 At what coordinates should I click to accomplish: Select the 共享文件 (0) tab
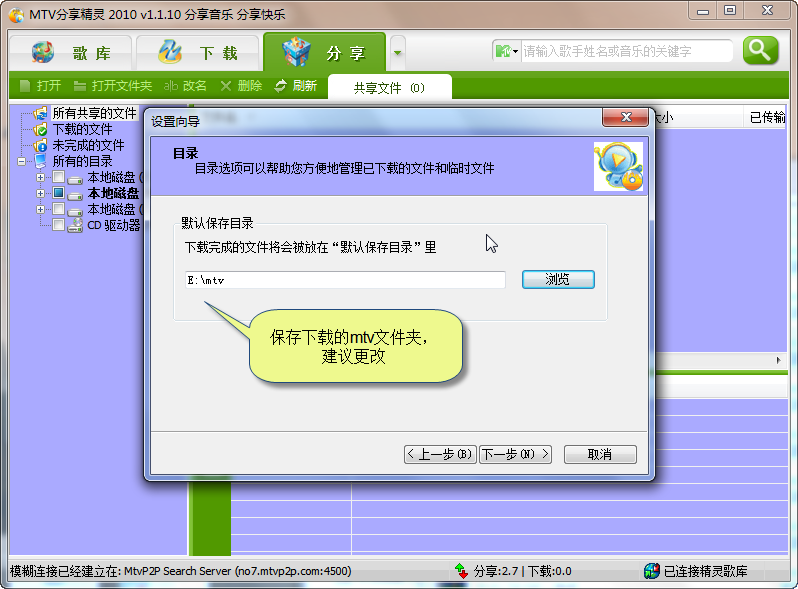390,88
